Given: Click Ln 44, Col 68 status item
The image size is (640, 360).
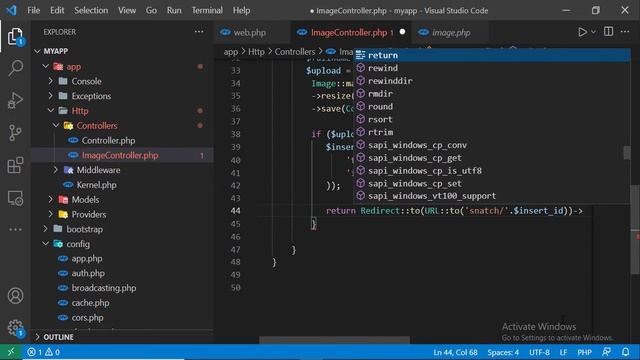Looking at the screenshot, I should (455, 352).
